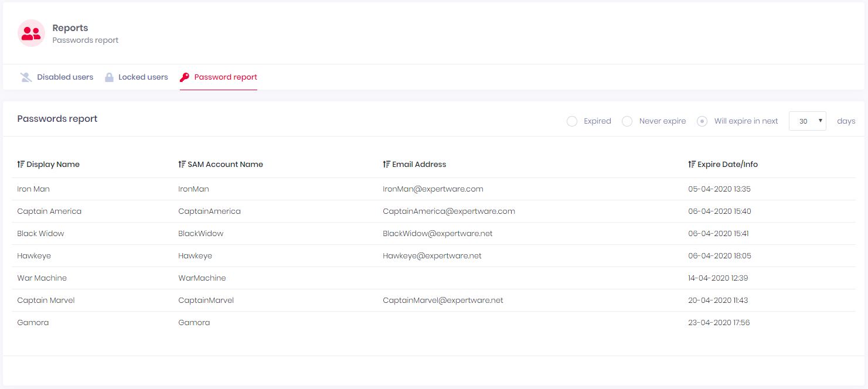Click the IronMan@expertware.com email address
The image size is (868, 389).
(x=433, y=189)
